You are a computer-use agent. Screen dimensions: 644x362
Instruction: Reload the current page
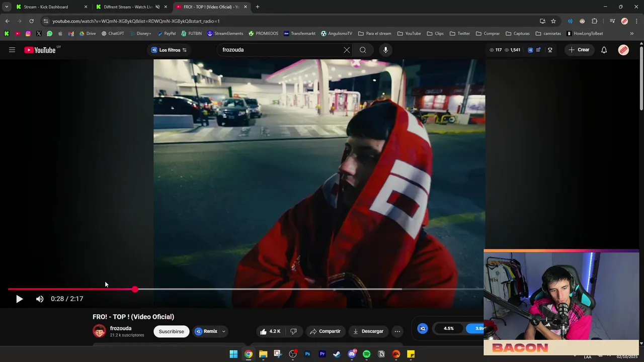31,21
